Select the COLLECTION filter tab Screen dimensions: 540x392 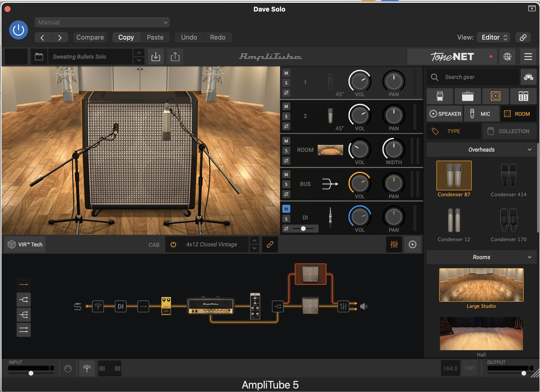(x=509, y=131)
